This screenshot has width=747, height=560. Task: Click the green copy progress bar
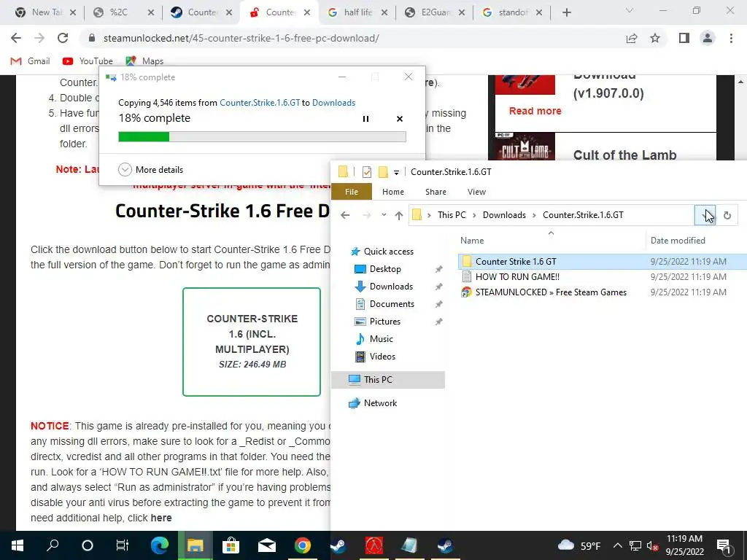tap(262, 136)
